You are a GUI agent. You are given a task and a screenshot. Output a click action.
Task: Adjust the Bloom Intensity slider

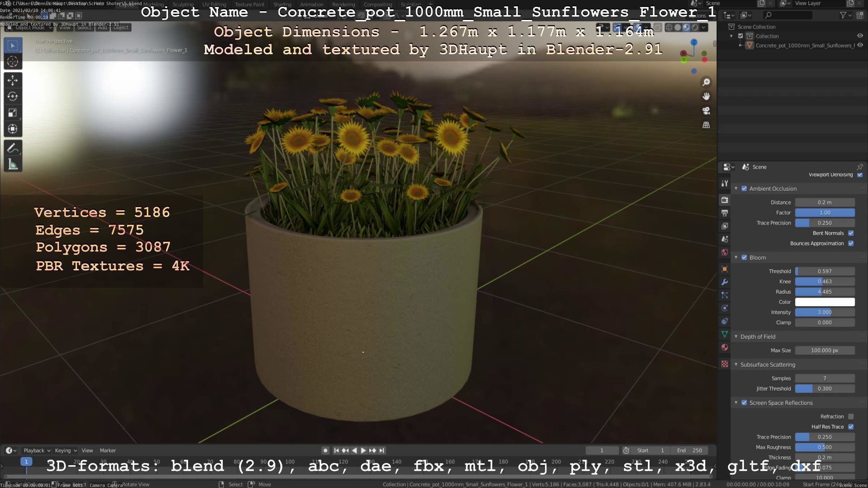tap(825, 312)
